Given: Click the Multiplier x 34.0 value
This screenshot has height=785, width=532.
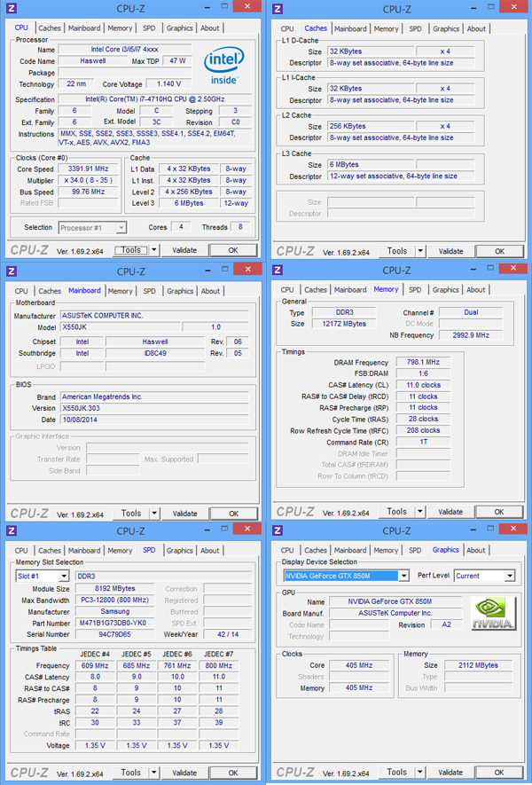Looking at the screenshot, I should tap(88, 180).
